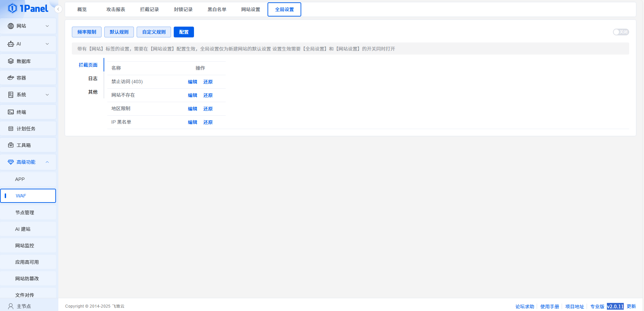Viewport: 644px width, 311px height.
Task: Edit the 禁止访问 (403) page
Action: [x=192, y=82]
